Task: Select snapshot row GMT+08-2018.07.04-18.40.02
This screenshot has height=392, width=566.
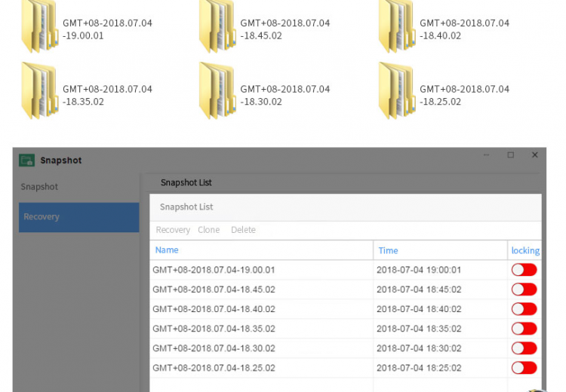Action: (214, 309)
